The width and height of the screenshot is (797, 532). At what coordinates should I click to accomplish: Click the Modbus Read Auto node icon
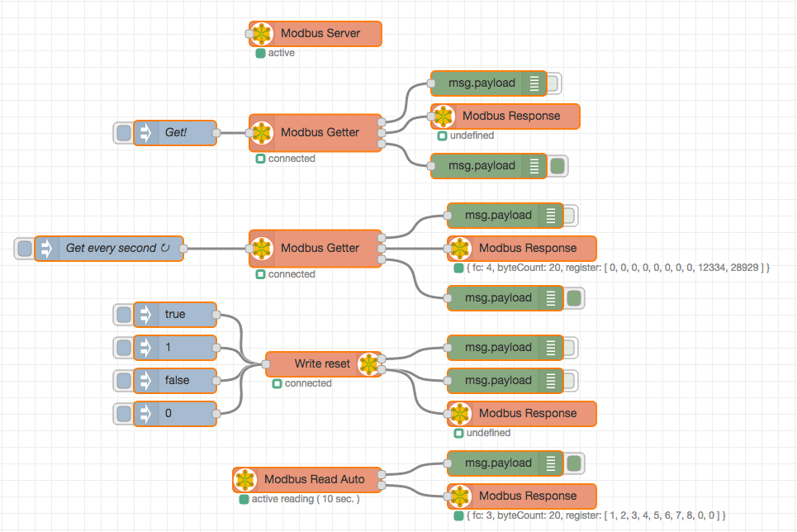(245, 480)
